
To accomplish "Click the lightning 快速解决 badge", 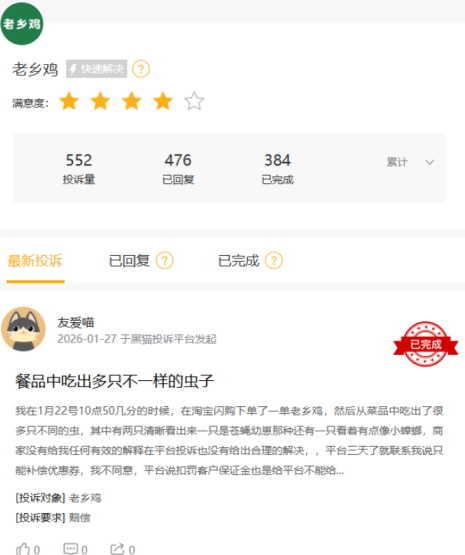I will pyautogui.click(x=97, y=69).
